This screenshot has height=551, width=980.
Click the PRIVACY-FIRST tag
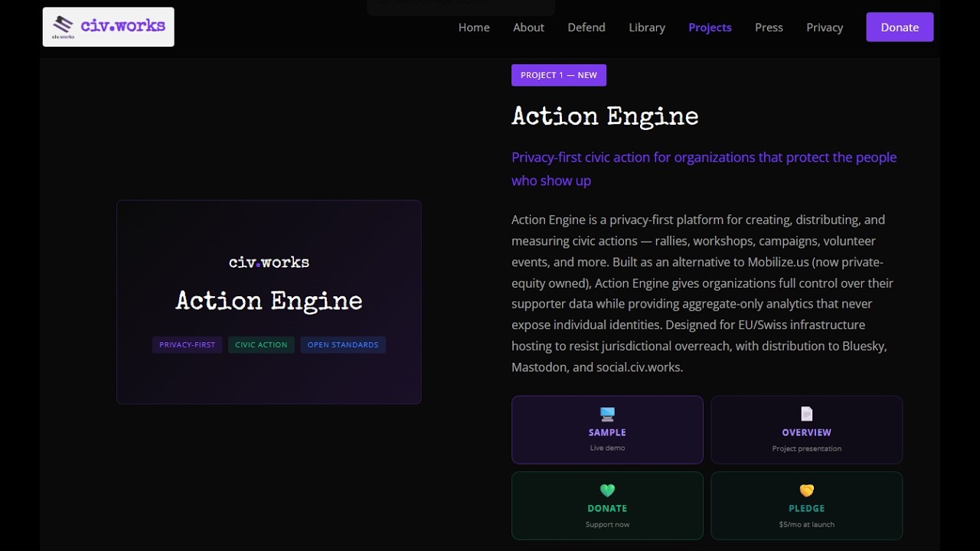click(x=187, y=344)
